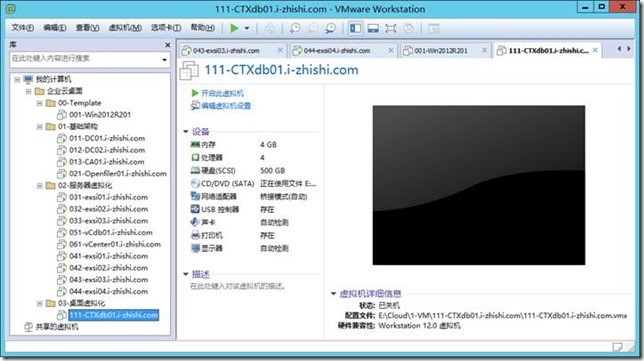Viewport: 644px width, 361px height.
Task: Click the green power on toolbar button
Action: pos(234,28)
